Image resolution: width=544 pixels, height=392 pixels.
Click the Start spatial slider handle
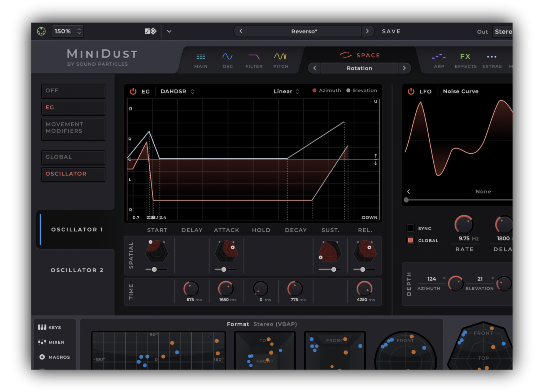click(x=154, y=270)
